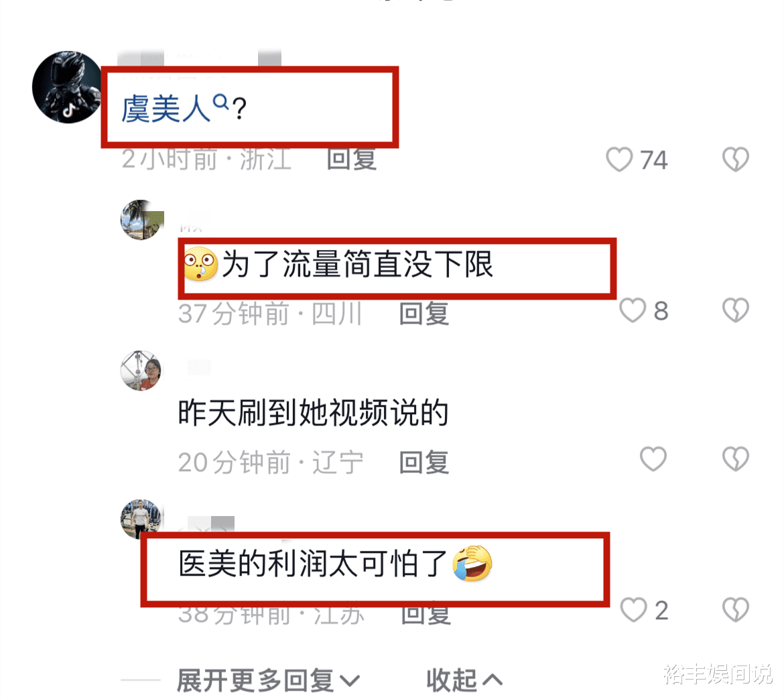Collapse the replies using 收起

(x=464, y=680)
